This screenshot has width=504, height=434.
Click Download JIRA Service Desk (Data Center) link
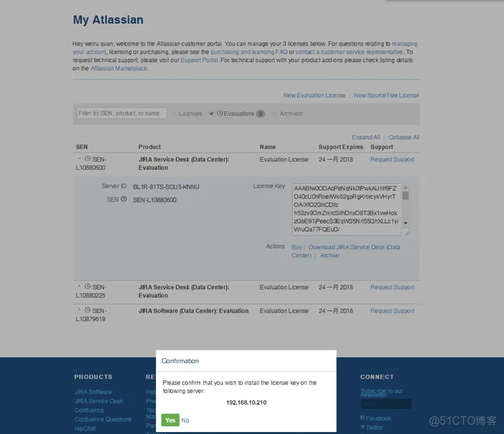(346, 251)
